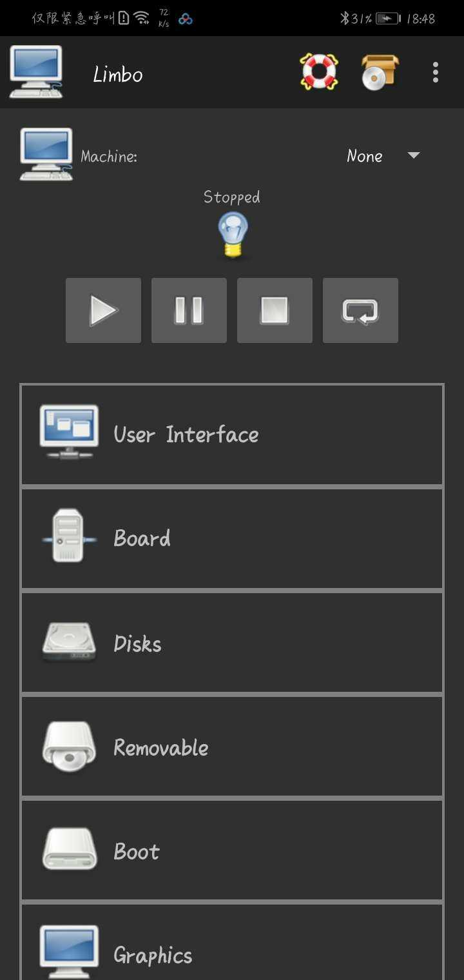Open the three-dot overflow menu
This screenshot has height=980, width=464.
(x=436, y=72)
